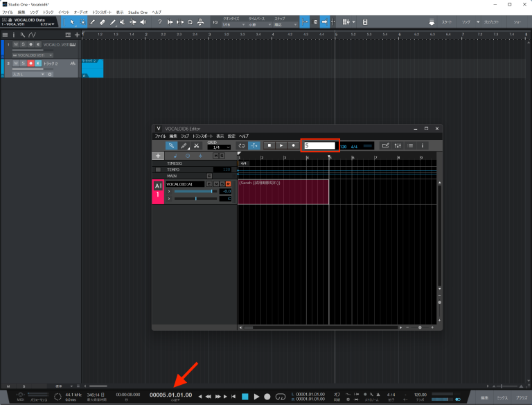Click the wrench icon above the track list
This screenshot has width=532, height=405.
coord(22,35)
